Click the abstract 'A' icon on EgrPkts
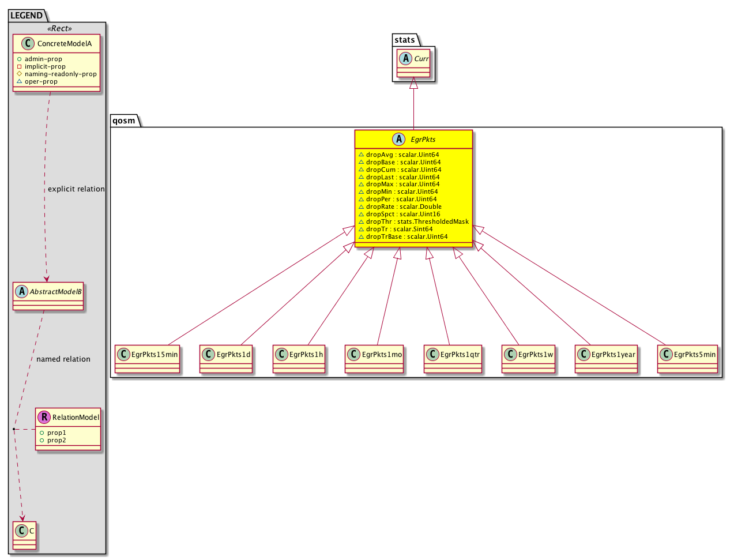Viewport: 734px width, 560px height. click(399, 139)
